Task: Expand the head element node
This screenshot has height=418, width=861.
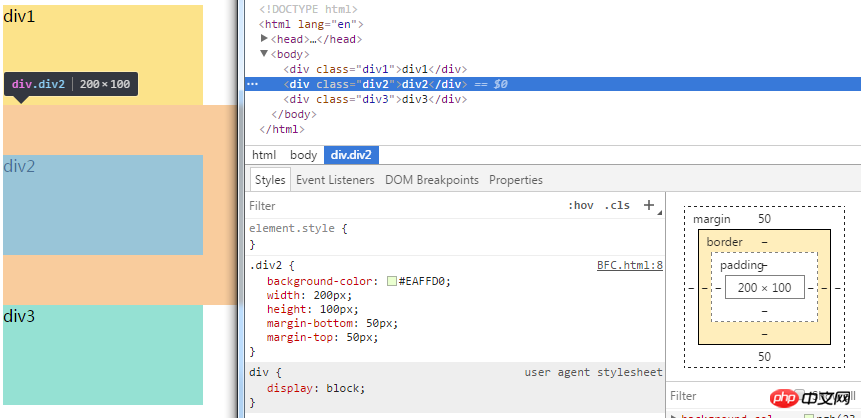Action: click(x=265, y=39)
